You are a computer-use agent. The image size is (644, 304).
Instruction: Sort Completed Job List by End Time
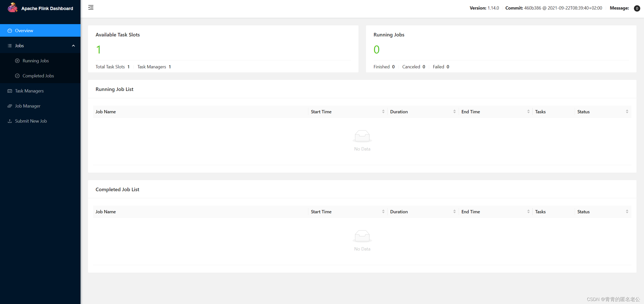tap(528, 212)
